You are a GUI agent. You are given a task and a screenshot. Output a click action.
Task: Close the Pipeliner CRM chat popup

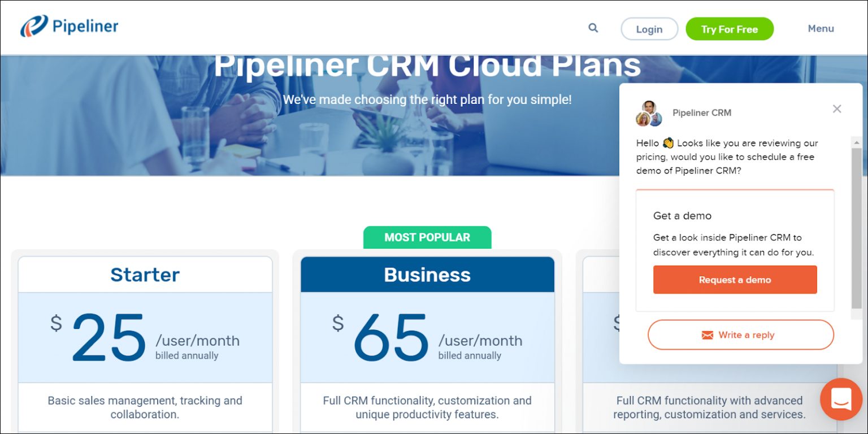[x=837, y=108]
